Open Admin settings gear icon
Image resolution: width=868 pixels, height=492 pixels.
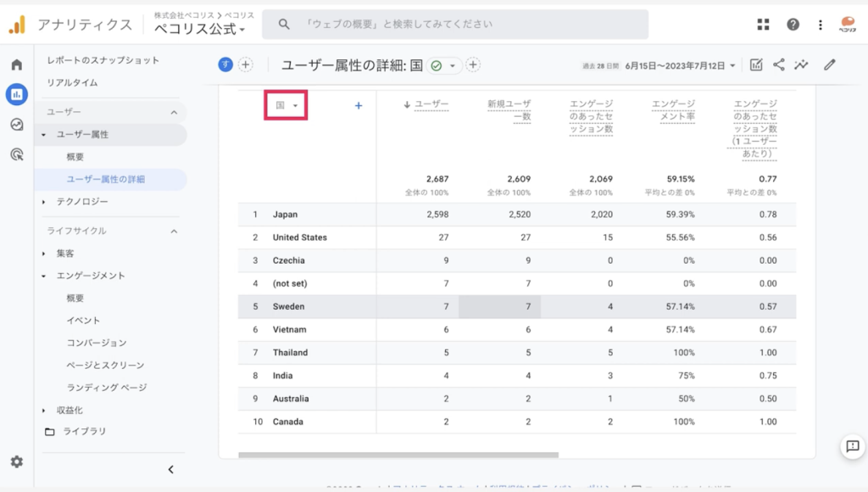click(17, 461)
